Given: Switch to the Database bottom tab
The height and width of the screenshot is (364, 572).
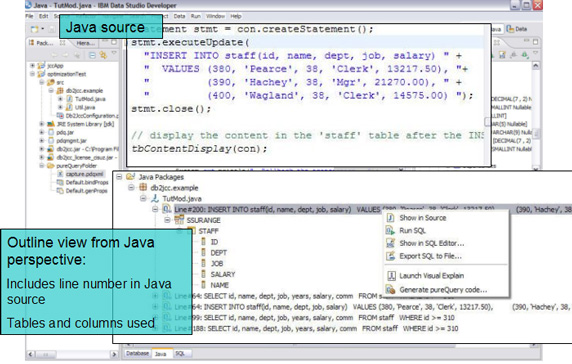Looking at the screenshot, I should pos(138,353).
